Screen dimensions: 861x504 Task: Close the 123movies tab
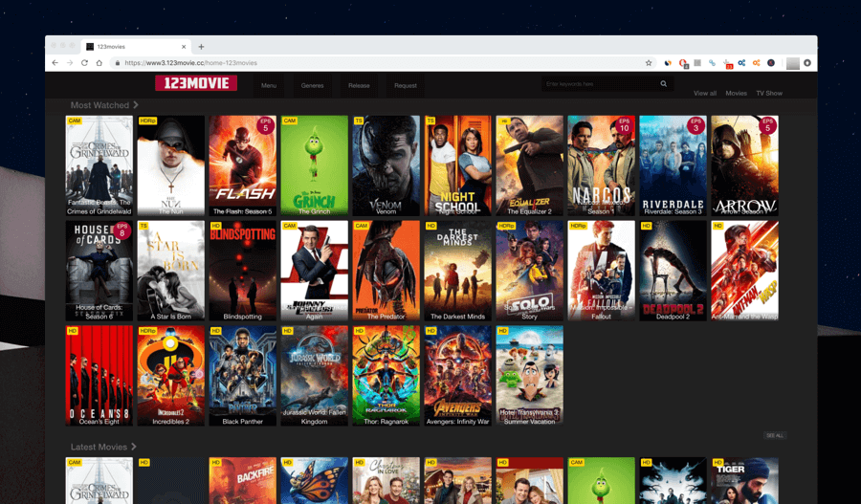(184, 47)
